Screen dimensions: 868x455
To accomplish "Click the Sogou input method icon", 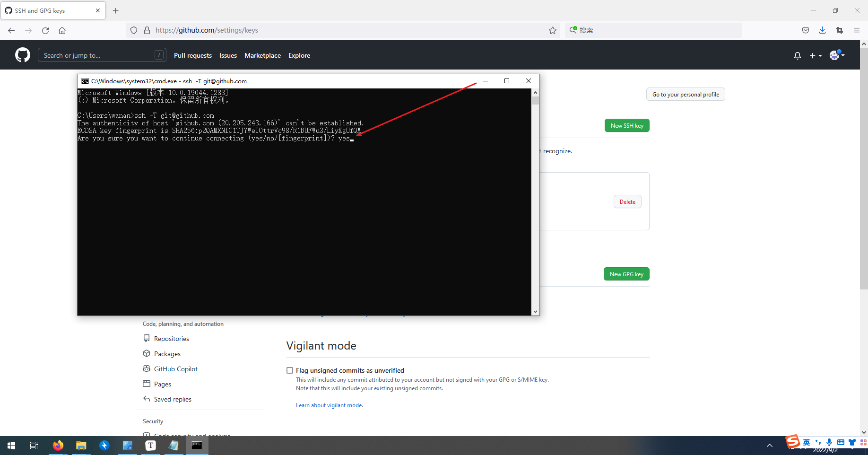I will tap(793, 441).
